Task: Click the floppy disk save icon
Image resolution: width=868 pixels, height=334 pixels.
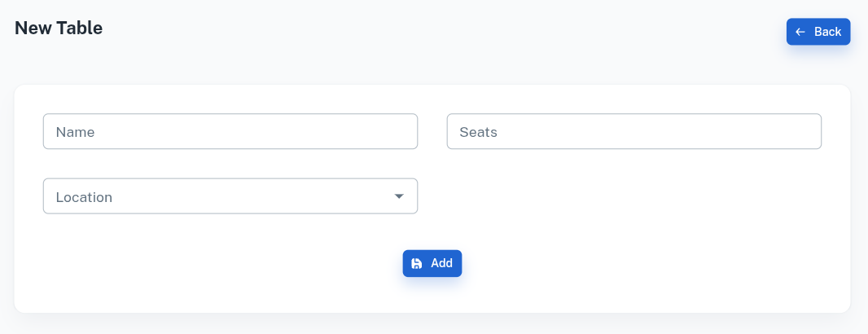Action: [417, 263]
